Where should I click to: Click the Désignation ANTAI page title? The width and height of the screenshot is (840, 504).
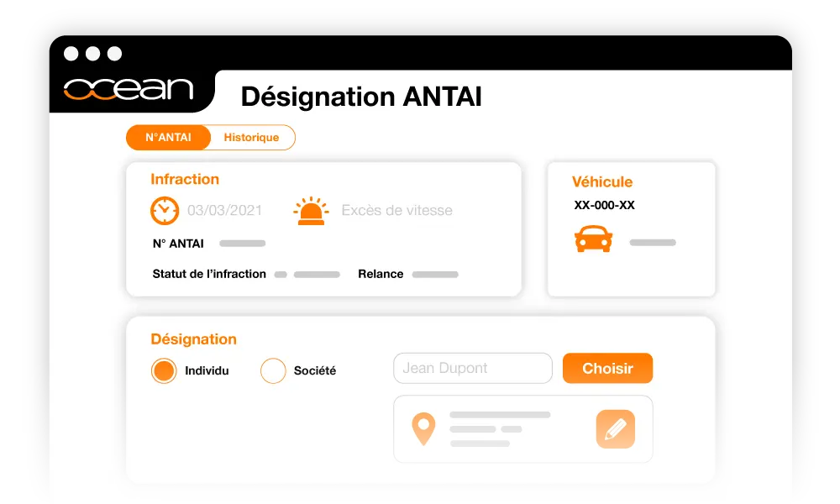click(361, 97)
